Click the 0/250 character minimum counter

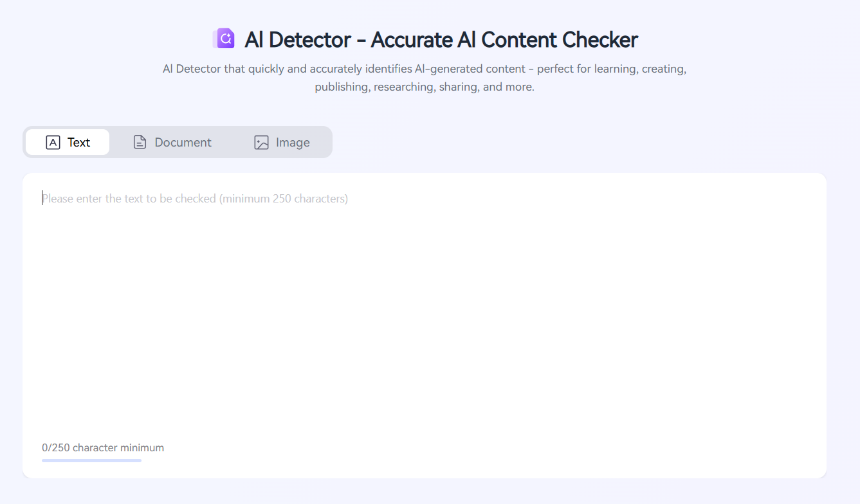(103, 447)
